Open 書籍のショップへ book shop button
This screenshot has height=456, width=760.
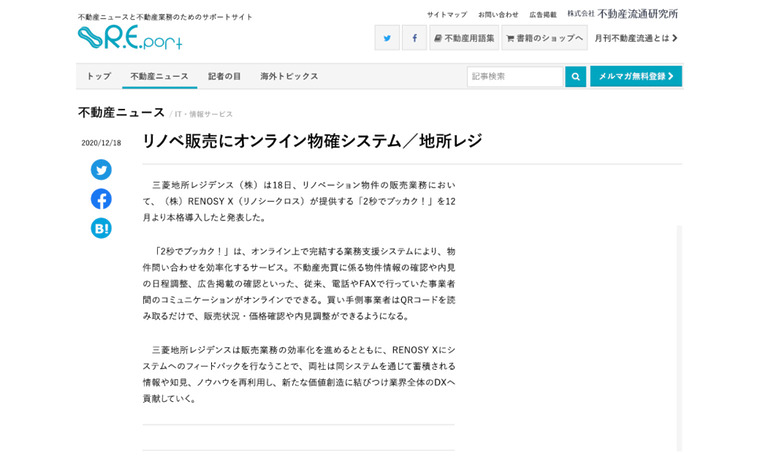pos(544,38)
